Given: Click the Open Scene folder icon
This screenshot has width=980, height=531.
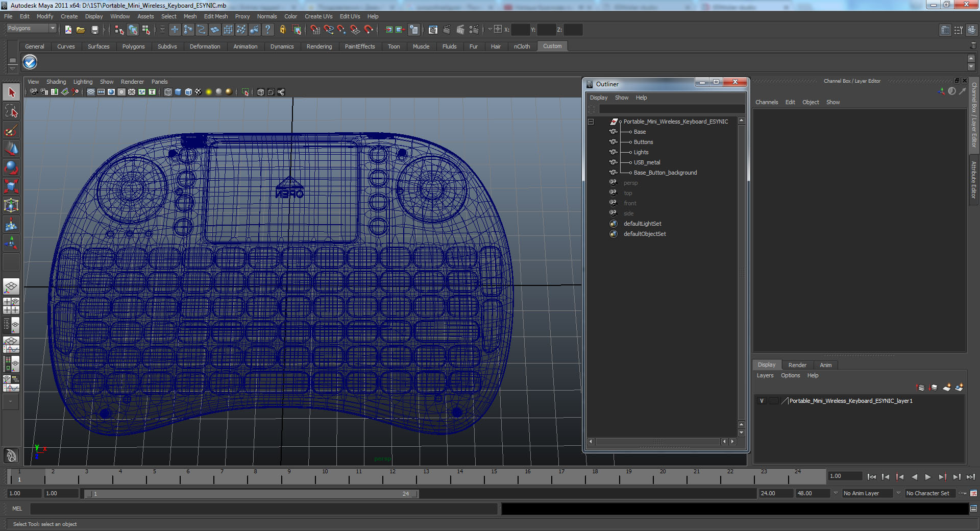Looking at the screenshot, I should [x=81, y=30].
